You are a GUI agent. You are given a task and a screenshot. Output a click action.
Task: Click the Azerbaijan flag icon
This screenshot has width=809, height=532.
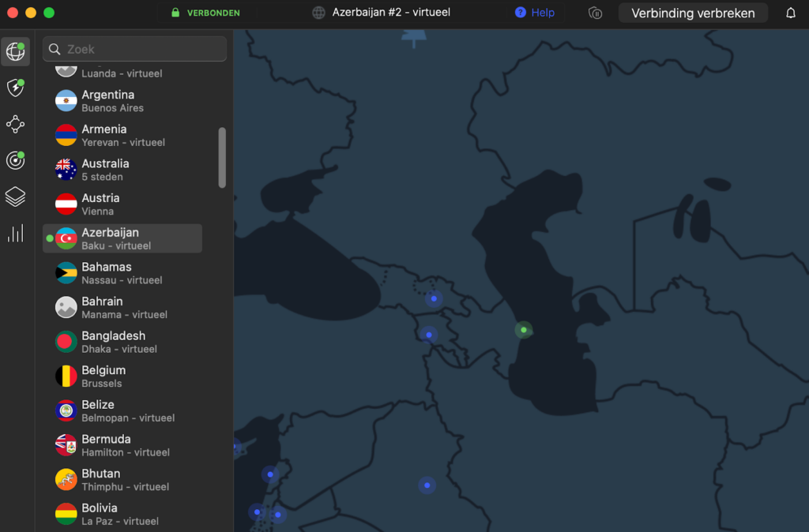click(66, 238)
